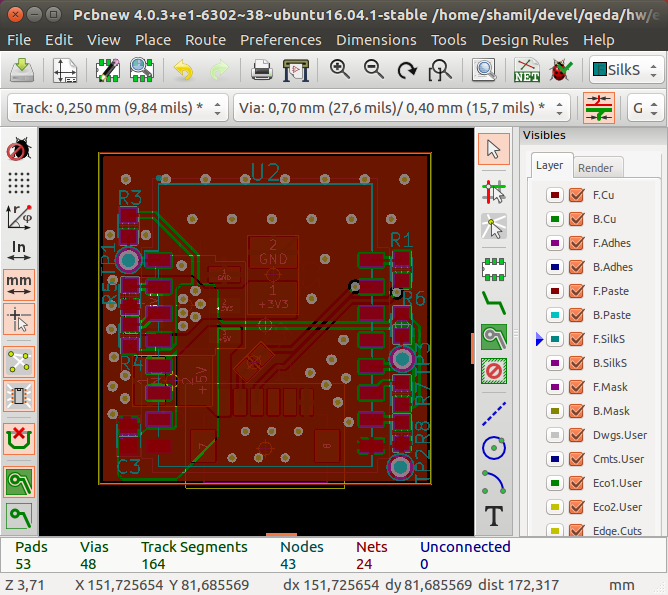668x595 pixels.
Task: Uncheck the F.SilkS layer visibility checkbox
Action: [576, 339]
